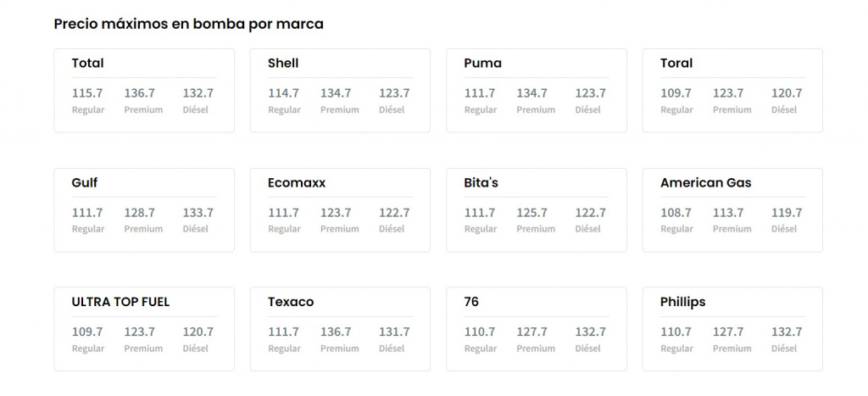868x396 pixels.
Task: Click Gulf's Premium price 128.7
Action: 140,213
